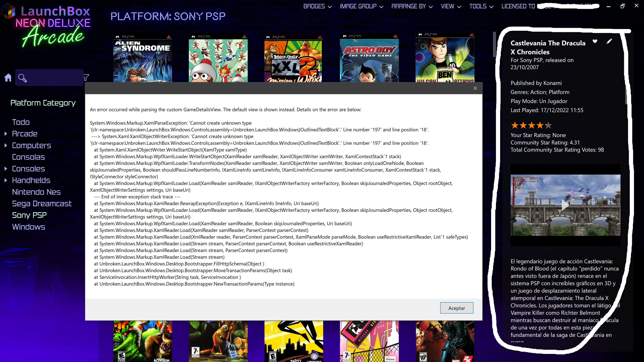This screenshot has width=644, height=362.
Task: Select Sega Dreamcast platform
Action: click(42, 204)
